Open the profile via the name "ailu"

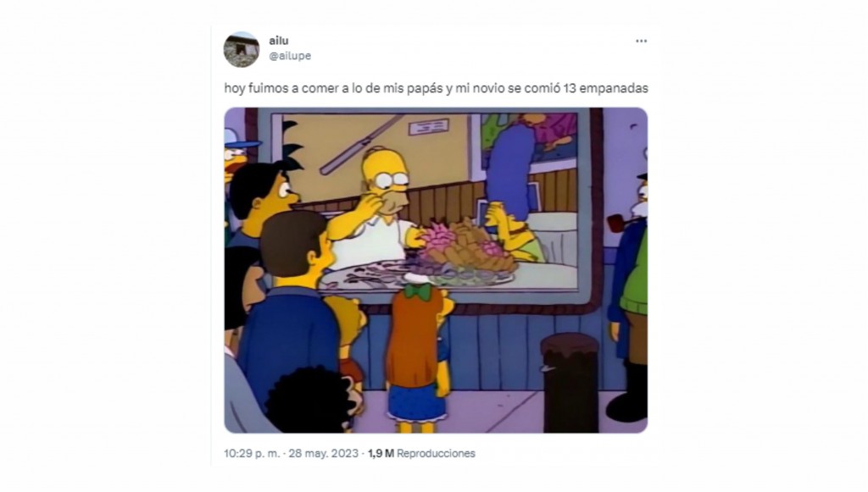(x=278, y=41)
